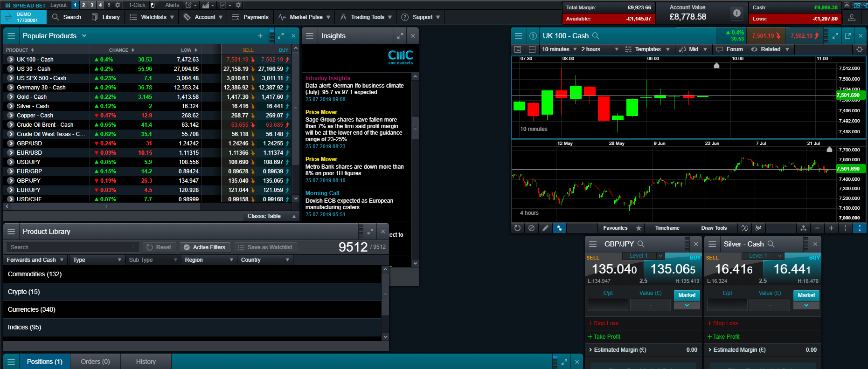Expand the Gold - Cash row arrow
Viewport: 868px width, 369px height.
[x=11, y=97]
